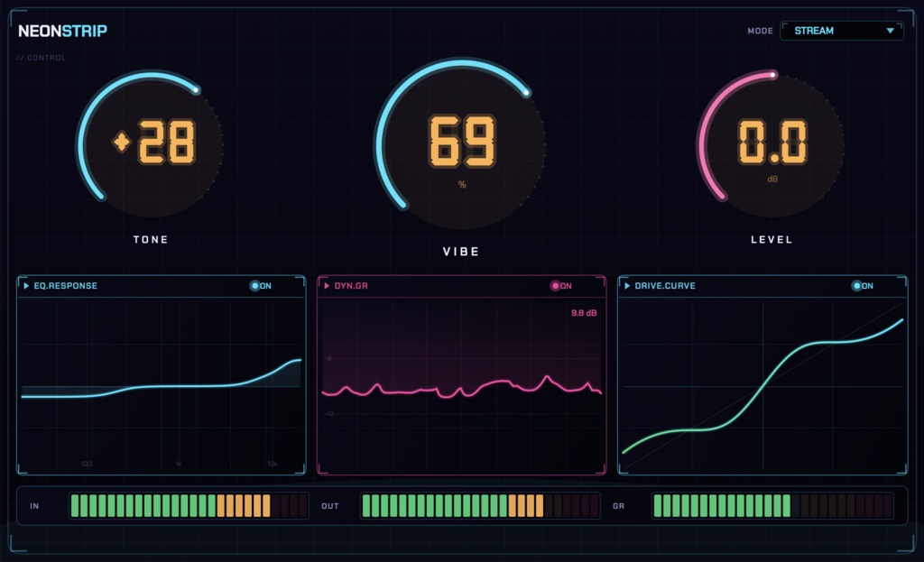Click the LEVEL label
Viewport: 924px width, 562px height.
click(772, 240)
